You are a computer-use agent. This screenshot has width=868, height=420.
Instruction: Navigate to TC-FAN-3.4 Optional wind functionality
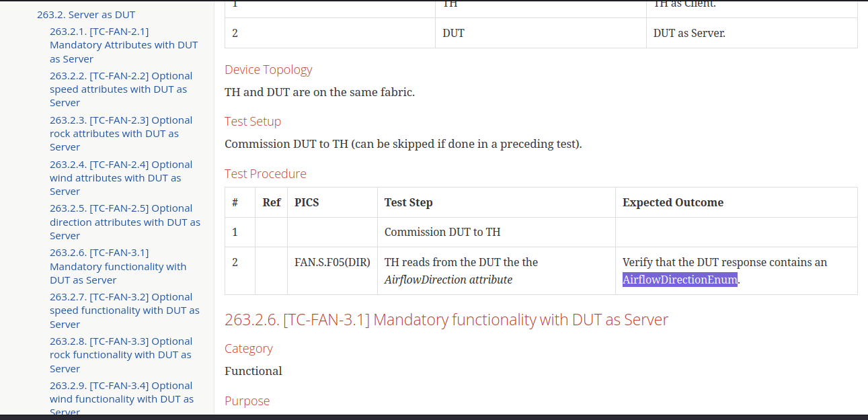click(x=122, y=398)
